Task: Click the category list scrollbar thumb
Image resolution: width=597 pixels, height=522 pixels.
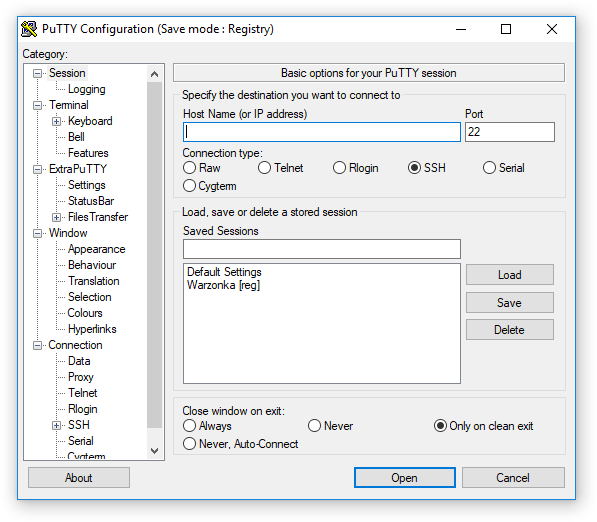Action: click(x=154, y=254)
